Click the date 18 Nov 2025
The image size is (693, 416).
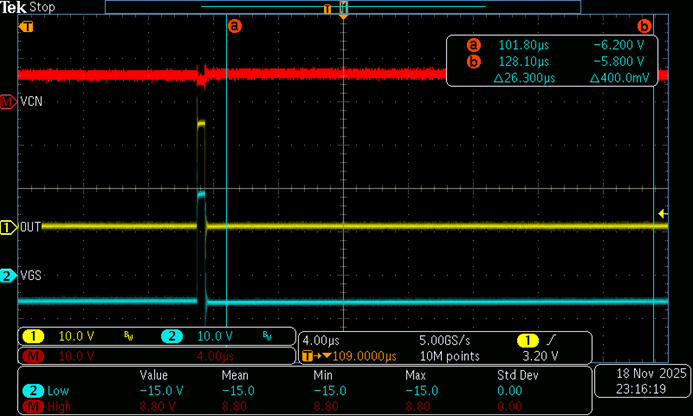(x=651, y=374)
